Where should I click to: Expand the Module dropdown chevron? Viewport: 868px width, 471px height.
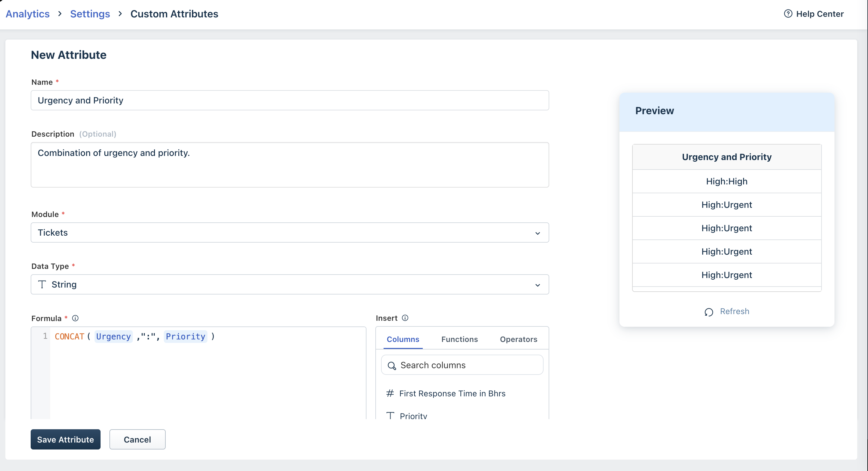tap(538, 233)
